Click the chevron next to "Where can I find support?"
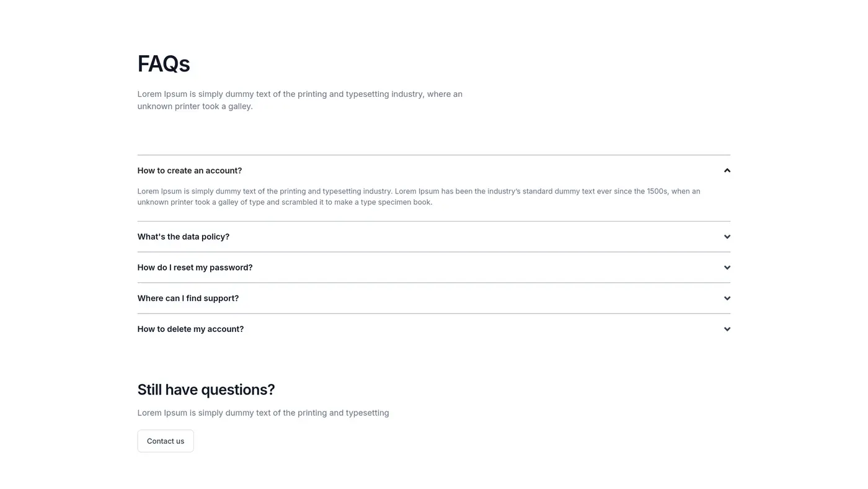Image resolution: width=868 pixels, height=489 pixels. [727, 298]
